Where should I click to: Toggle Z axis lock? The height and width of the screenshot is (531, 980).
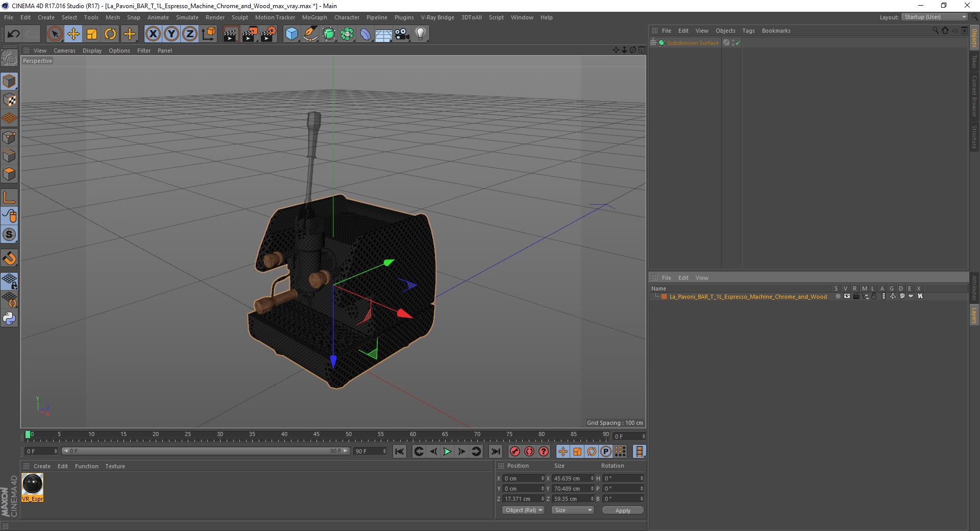[x=190, y=34]
